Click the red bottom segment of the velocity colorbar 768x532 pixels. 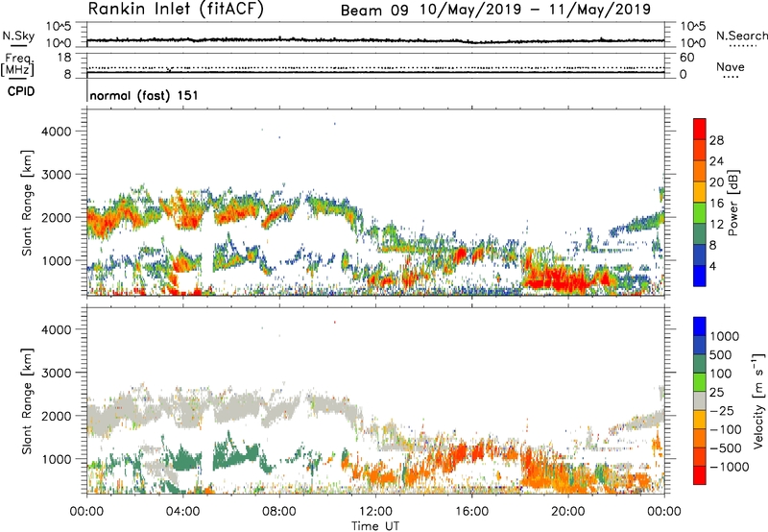(700, 475)
